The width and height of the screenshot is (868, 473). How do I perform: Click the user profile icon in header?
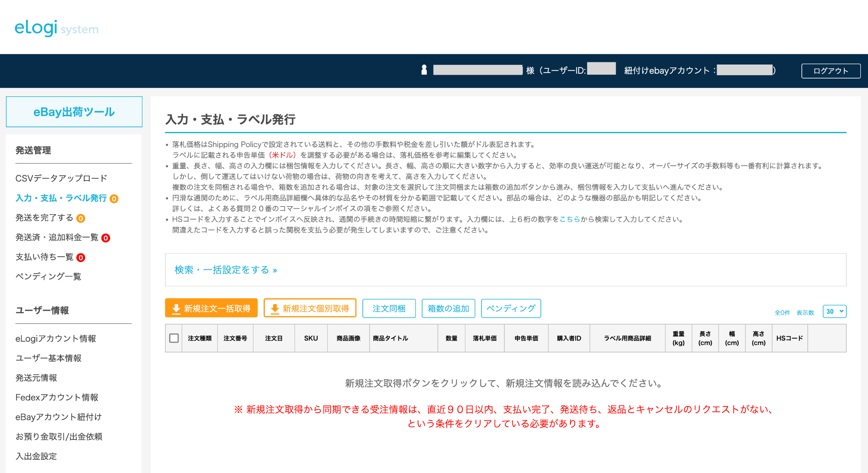(x=424, y=70)
